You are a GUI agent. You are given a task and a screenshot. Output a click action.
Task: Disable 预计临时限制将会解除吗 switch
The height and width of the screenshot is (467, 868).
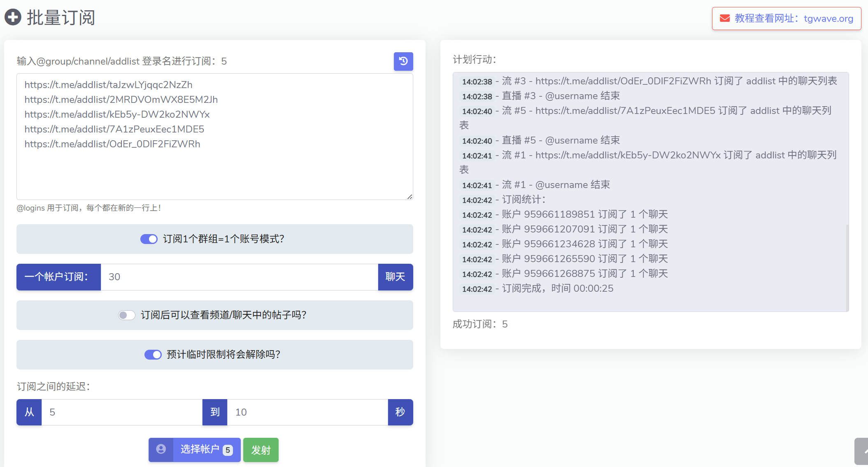[153, 355]
